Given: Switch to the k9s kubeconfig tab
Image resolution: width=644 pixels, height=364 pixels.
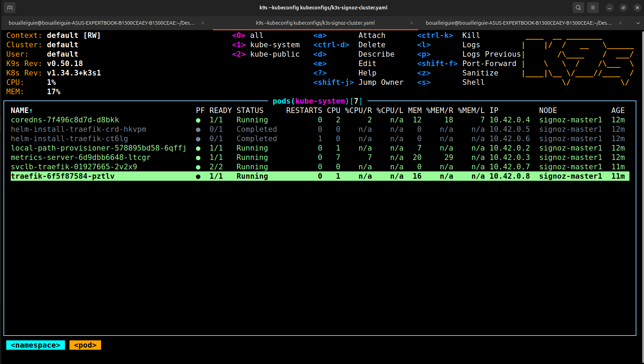Looking at the screenshot, I should [x=315, y=23].
